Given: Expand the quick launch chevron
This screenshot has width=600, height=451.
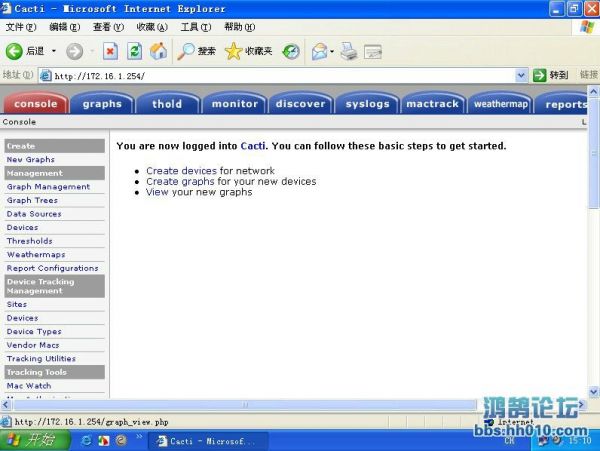Looking at the screenshot, I should coord(139,436).
